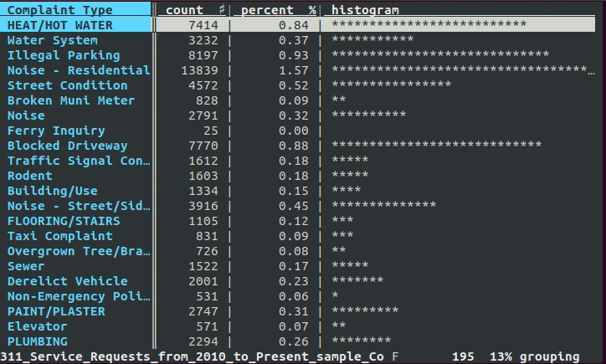Select the PAINT/PLASTER row
The image size is (606, 364).
(x=298, y=311)
